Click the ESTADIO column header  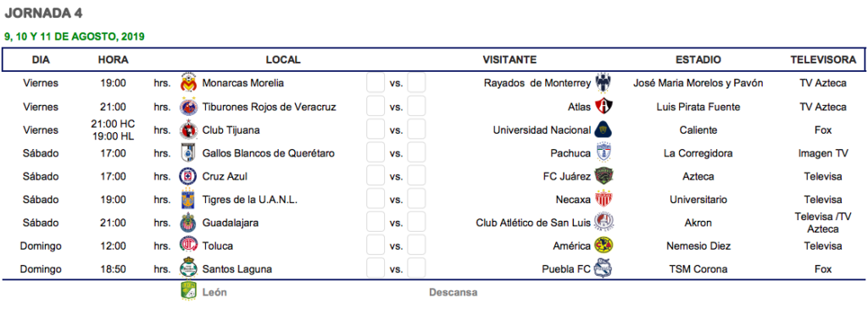click(698, 60)
